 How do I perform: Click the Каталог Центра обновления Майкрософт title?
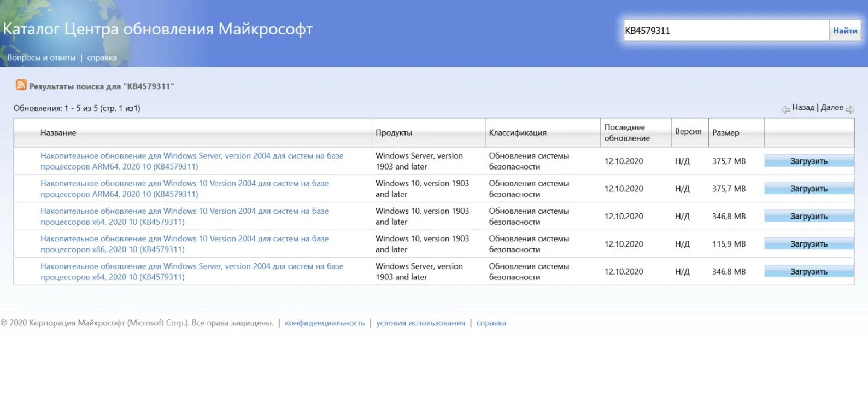[x=158, y=29]
